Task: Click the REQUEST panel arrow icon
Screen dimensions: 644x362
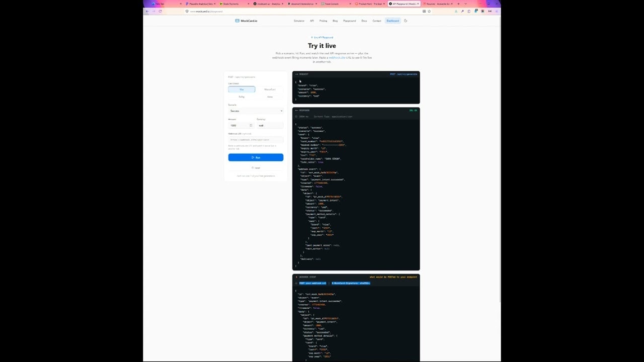Action: (297, 74)
